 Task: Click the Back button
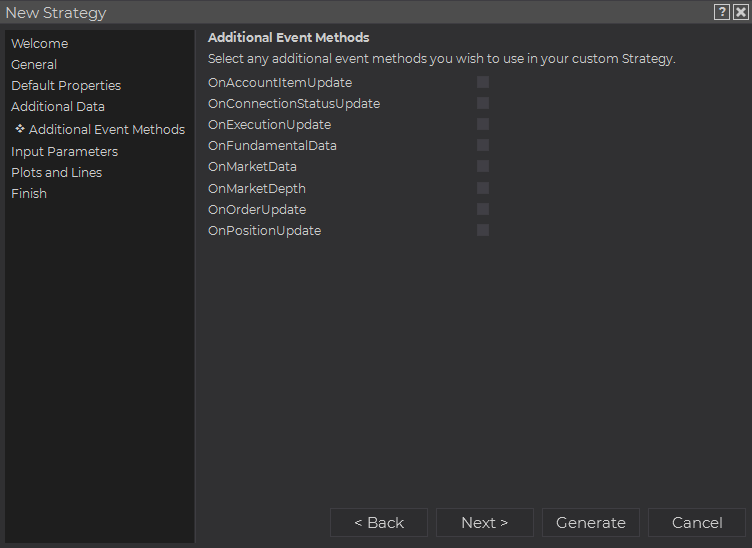click(379, 523)
